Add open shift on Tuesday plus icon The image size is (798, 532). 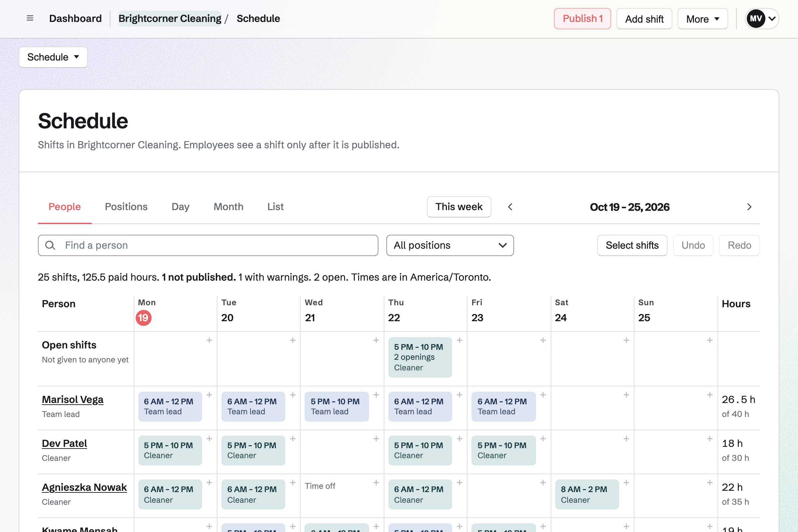[293, 340]
